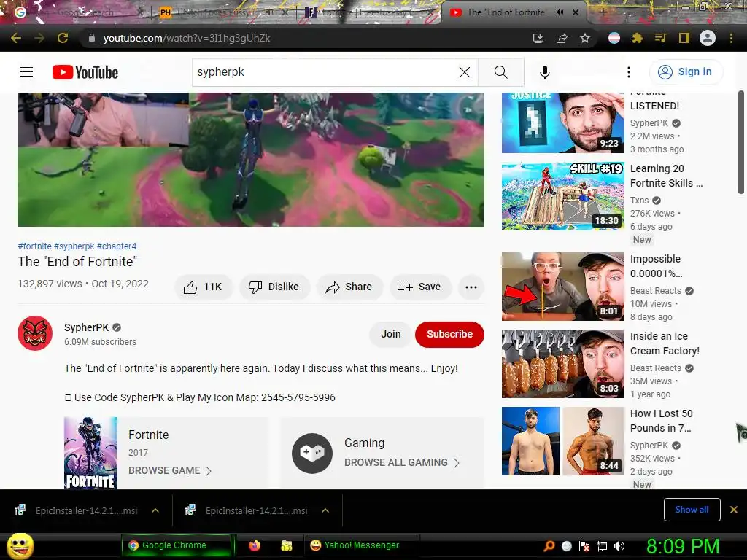This screenshot has width=747, height=560.
Task: Sign in to YouTube
Action: [686, 72]
